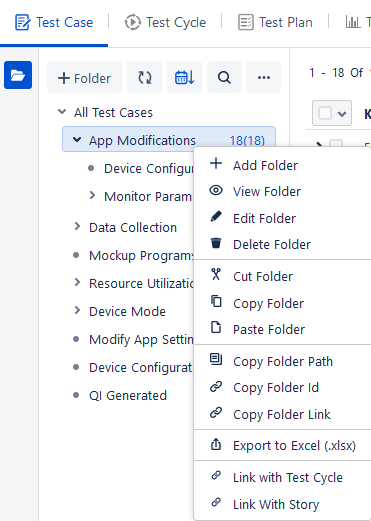
Task: Select the Device Configur subfolder under App Modifications
Action: (x=148, y=169)
